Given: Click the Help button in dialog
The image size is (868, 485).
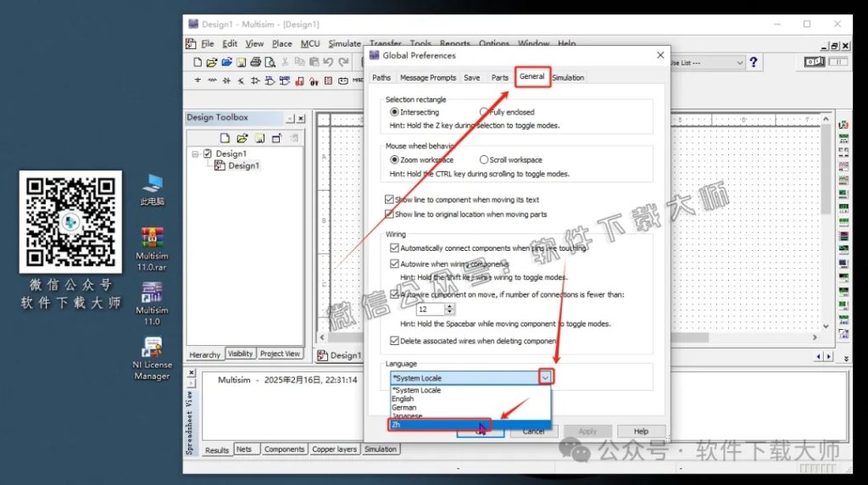Looking at the screenshot, I should point(641,432).
